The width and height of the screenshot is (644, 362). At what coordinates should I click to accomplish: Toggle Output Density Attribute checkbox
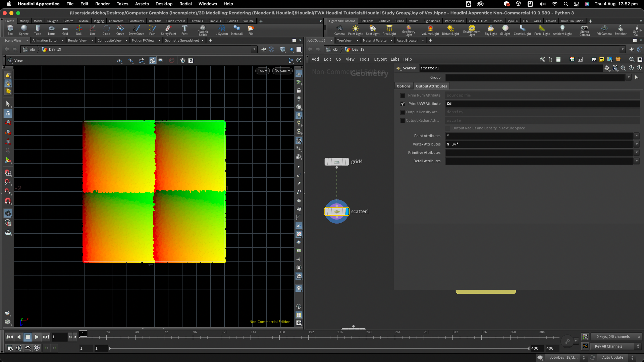click(x=402, y=112)
